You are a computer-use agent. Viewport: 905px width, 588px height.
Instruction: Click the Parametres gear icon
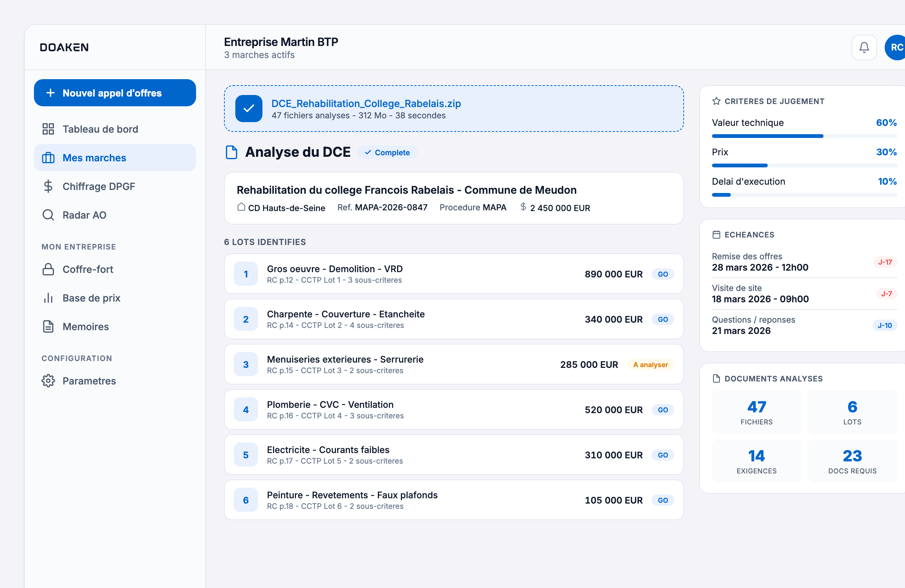(x=48, y=381)
